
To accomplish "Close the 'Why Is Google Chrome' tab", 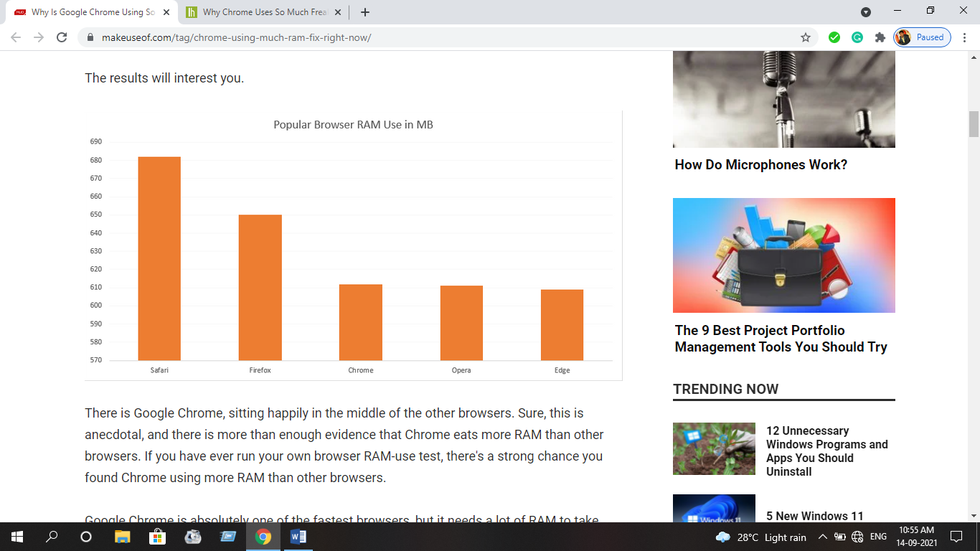I will tap(166, 12).
